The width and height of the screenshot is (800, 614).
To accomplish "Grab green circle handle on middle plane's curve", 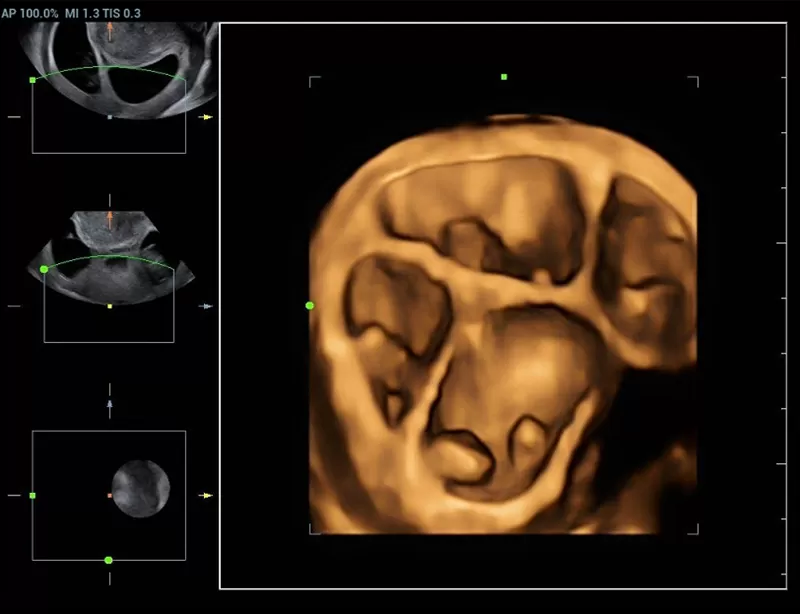I will (43, 269).
